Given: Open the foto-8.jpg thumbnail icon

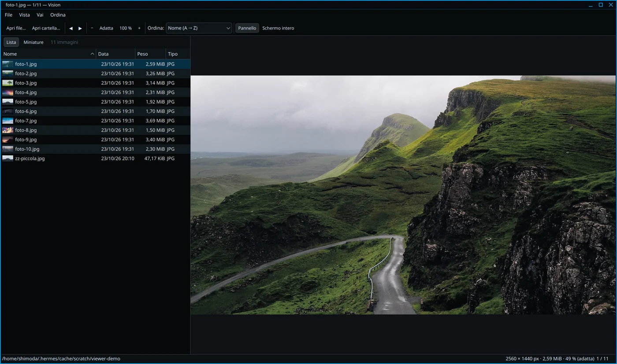Looking at the screenshot, I should [7, 130].
